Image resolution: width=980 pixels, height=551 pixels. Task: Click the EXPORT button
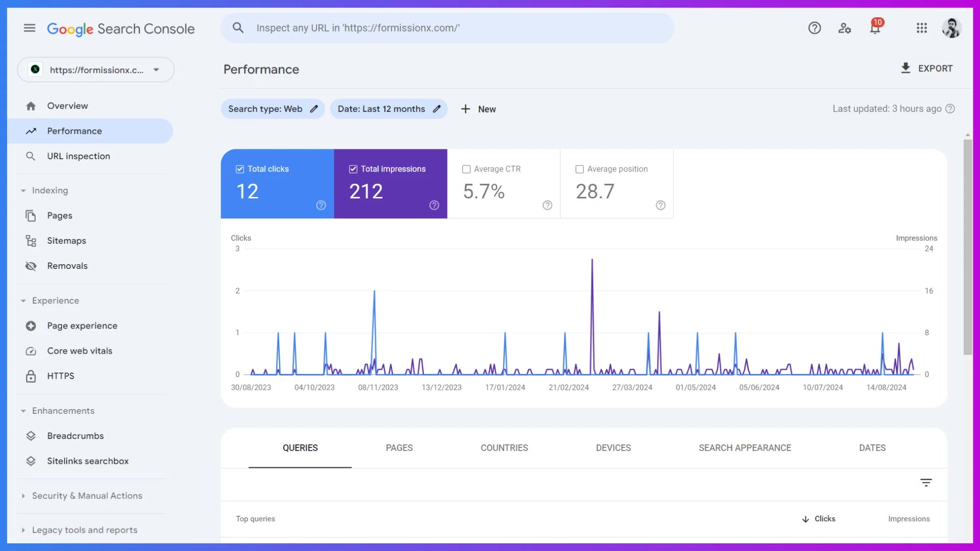[x=926, y=68]
